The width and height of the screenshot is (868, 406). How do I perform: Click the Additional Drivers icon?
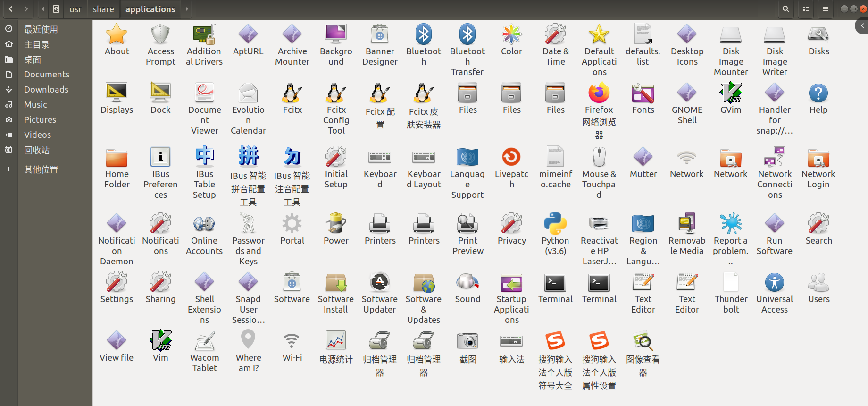pos(204,34)
